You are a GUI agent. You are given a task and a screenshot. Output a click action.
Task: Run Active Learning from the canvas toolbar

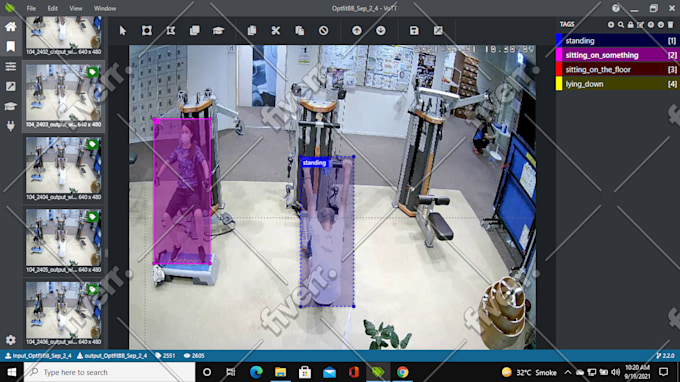pos(218,30)
